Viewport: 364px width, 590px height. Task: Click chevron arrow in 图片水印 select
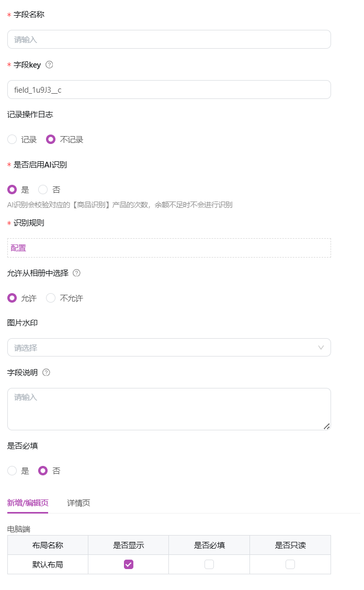pyautogui.click(x=321, y=348)
